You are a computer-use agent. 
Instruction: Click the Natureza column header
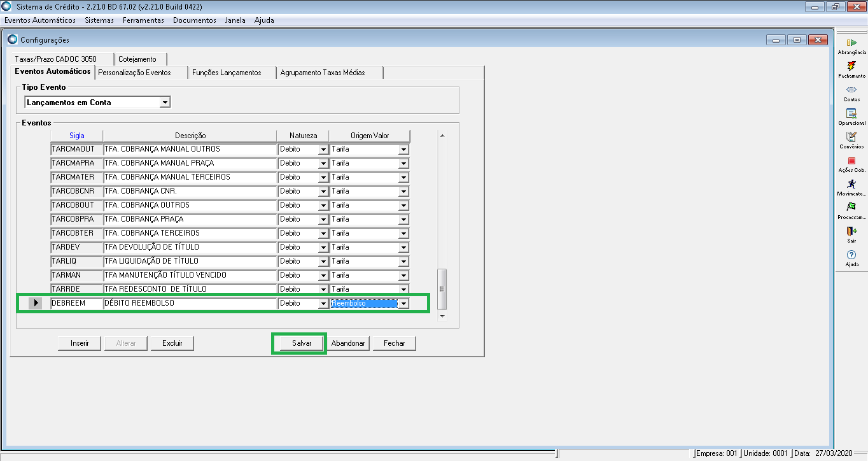[304, 136]
